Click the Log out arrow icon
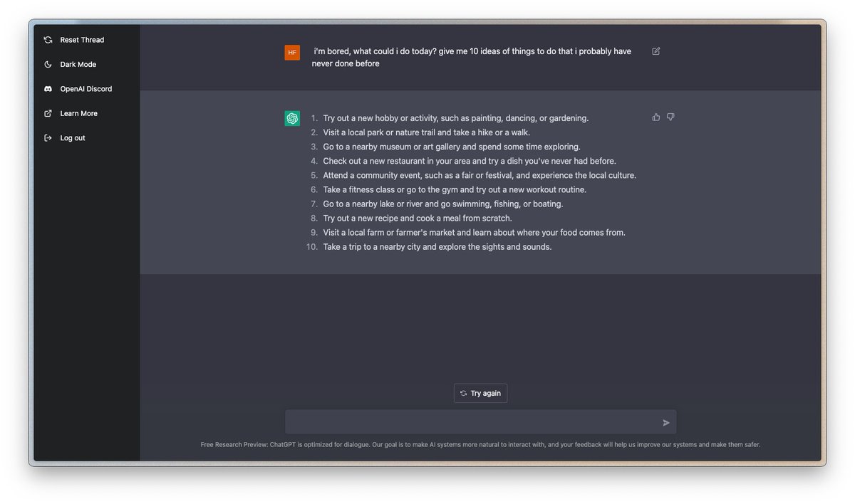This screenshot has height=504, width=855. point(48,138)
